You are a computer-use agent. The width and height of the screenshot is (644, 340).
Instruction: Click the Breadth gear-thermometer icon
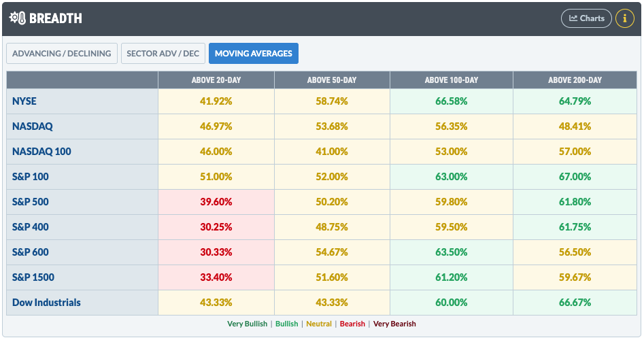[x=18, y=18]
